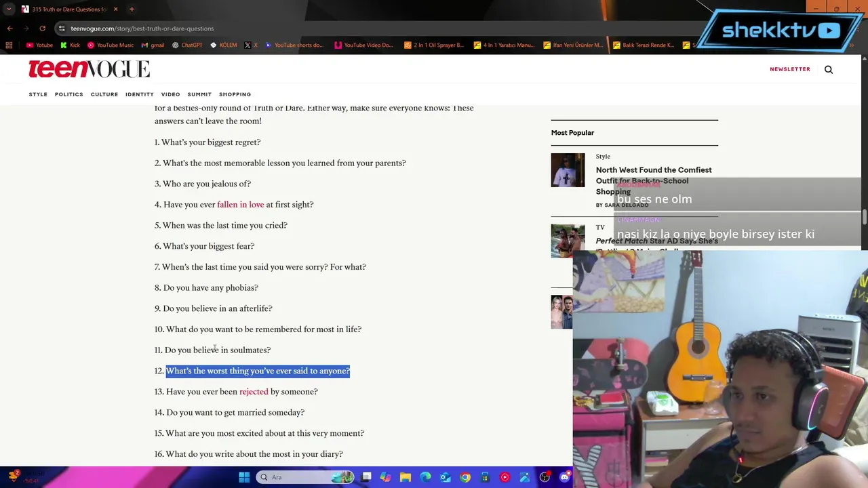Open the CULTURE menu

(104, 94)
